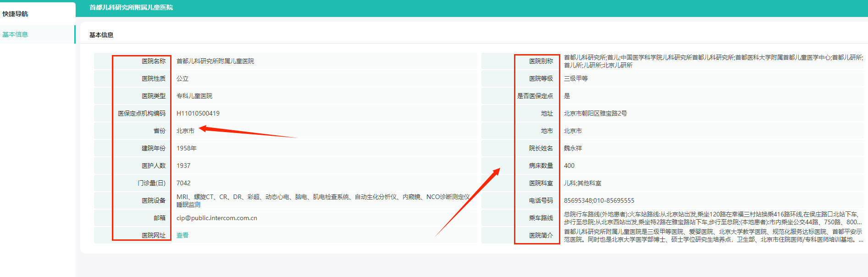
Task: Click the 医院科室 label
Action: (541, 183)
